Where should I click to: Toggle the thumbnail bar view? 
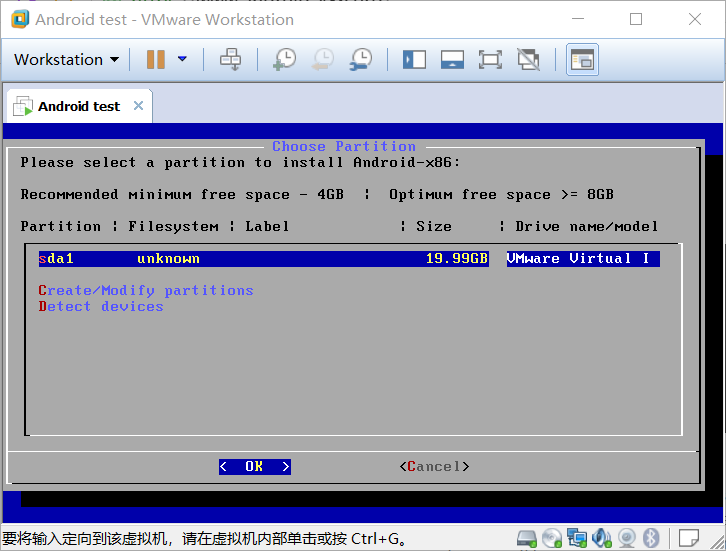(452, 60)
